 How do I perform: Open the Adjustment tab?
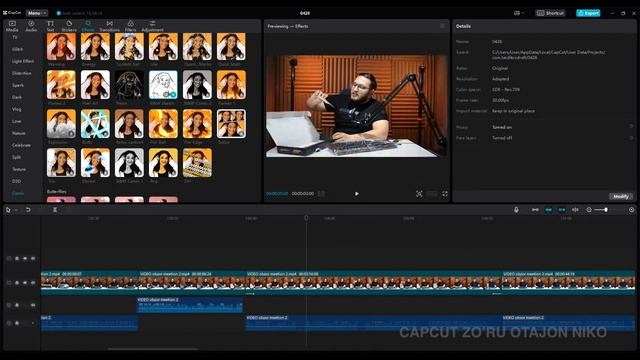click(x=152, y=26)
